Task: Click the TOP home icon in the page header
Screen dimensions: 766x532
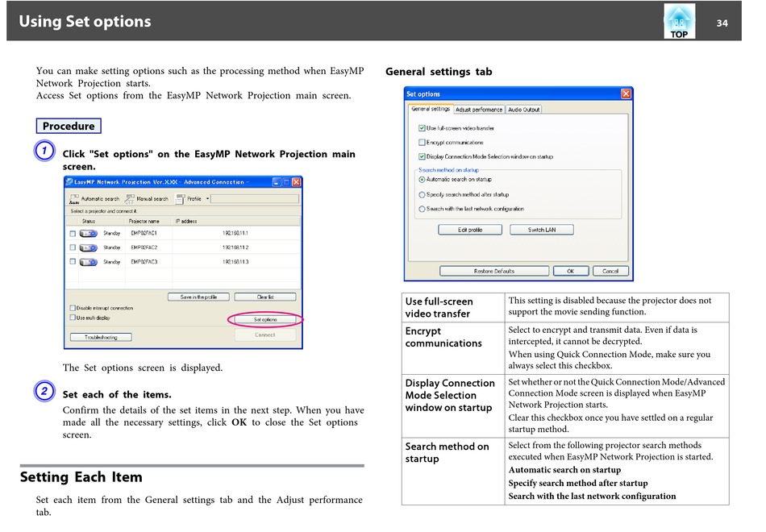Action: point(679,22)
